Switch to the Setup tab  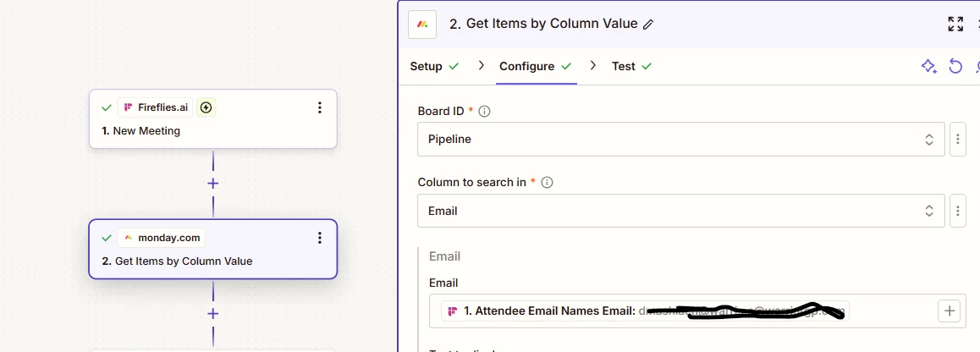(434, 66)
